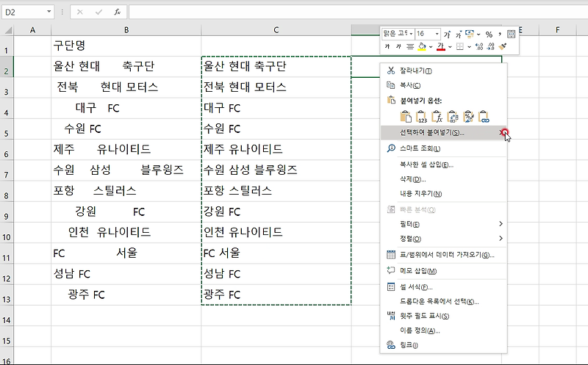
Task: Open font name dropdown in mini toolbar
Action: [x=411, y=34]
